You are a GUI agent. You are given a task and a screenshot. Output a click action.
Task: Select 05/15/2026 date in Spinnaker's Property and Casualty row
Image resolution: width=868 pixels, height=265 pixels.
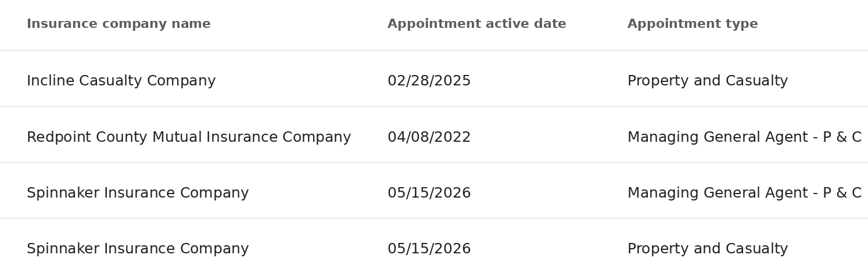pos(429,249)
